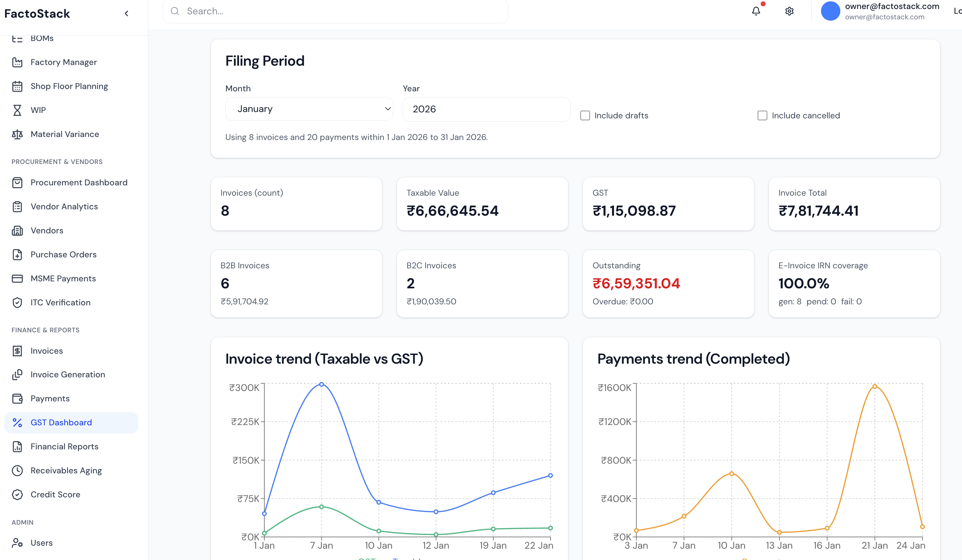Click the GST Dashboard percent icon
Viewport: 962px width, 560px height.
tap(18, 423)
